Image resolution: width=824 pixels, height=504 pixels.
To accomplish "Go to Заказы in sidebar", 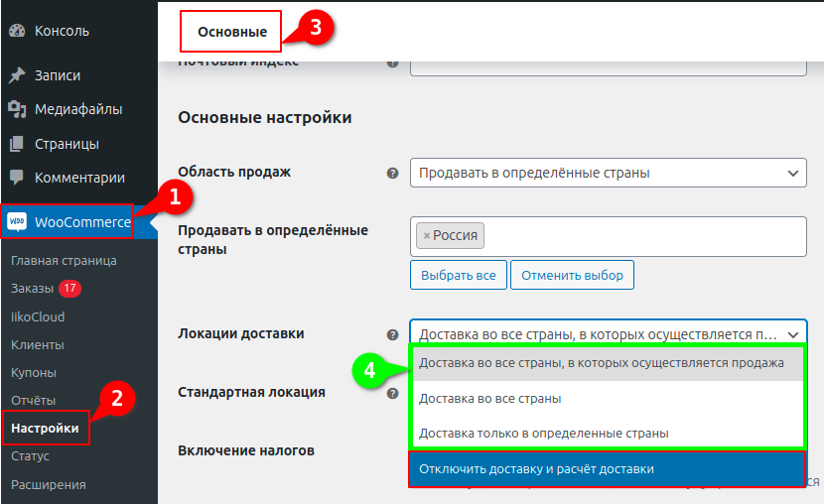I will tap(32, 289).
